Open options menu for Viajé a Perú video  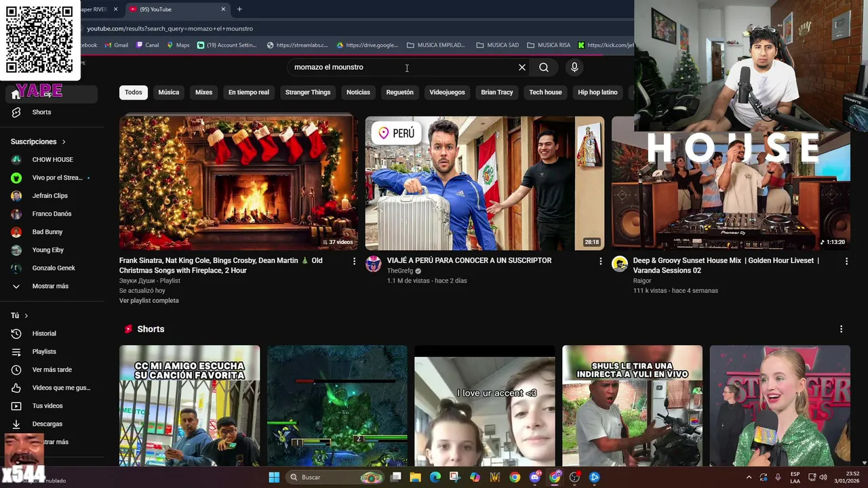coord(600,261)
